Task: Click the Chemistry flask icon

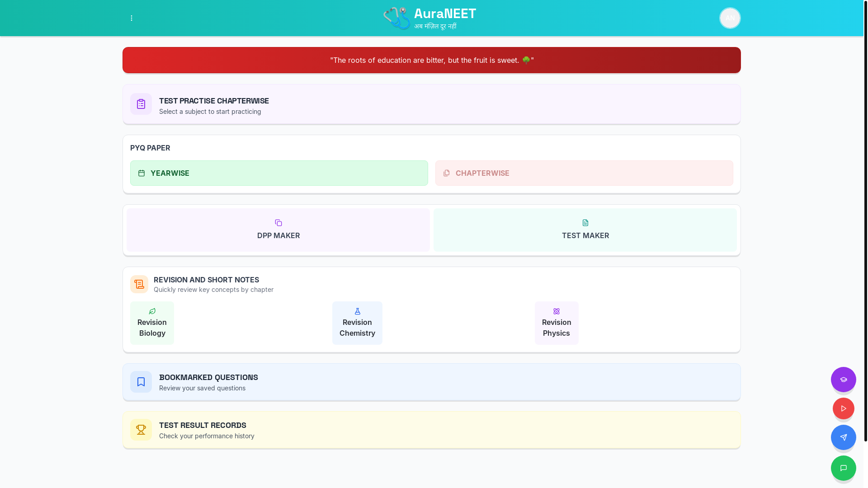Action: [x=358, y=311]
